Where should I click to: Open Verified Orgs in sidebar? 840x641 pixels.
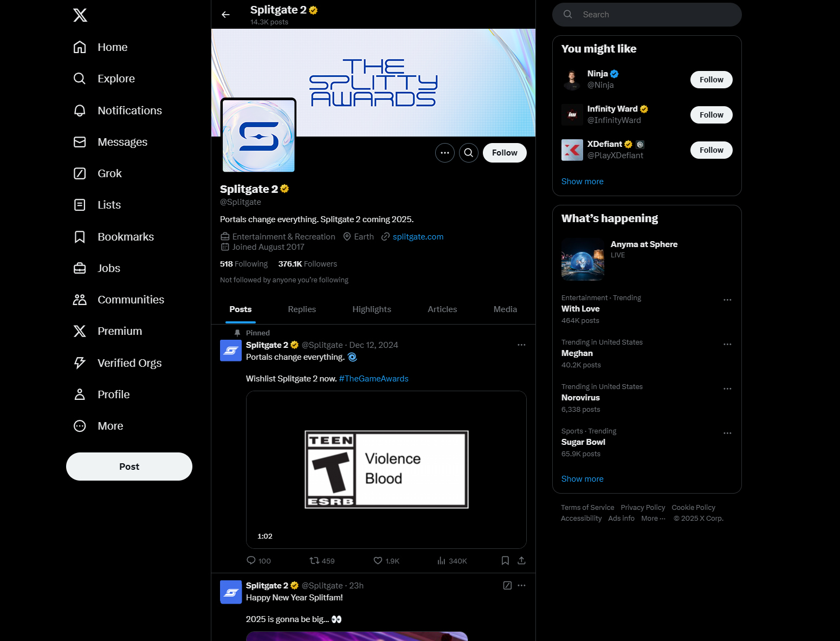click(118, 363)
